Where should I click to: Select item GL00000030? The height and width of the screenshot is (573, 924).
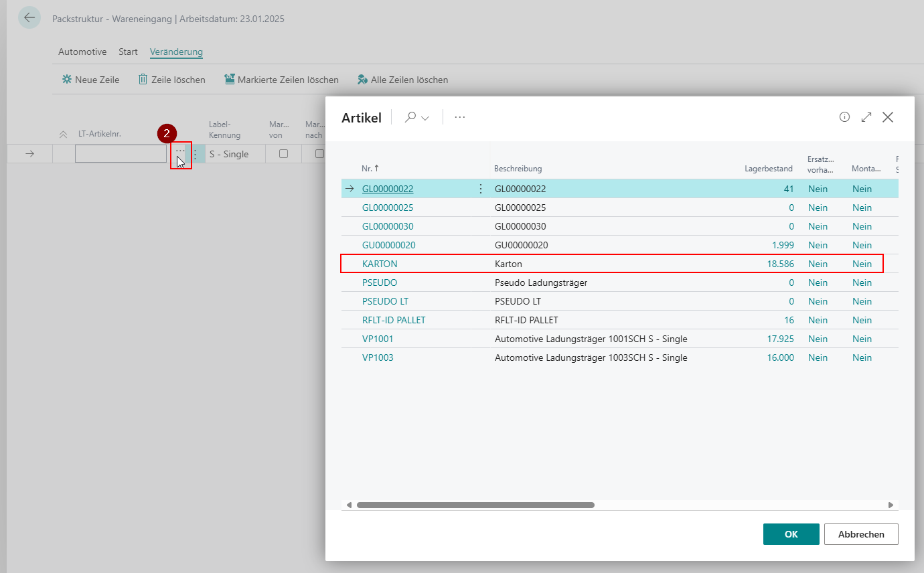click(388, 226)
